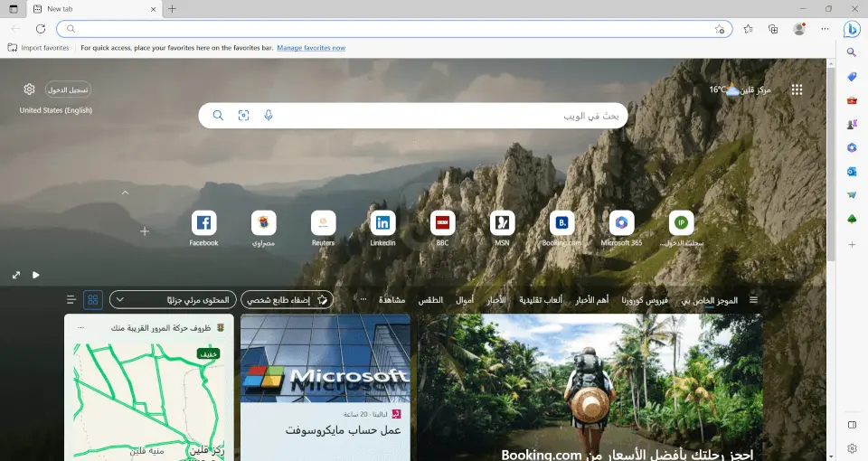Open the Edge Settings and more menu
Viewport: 868px width, 461px height.
[825, 29]
